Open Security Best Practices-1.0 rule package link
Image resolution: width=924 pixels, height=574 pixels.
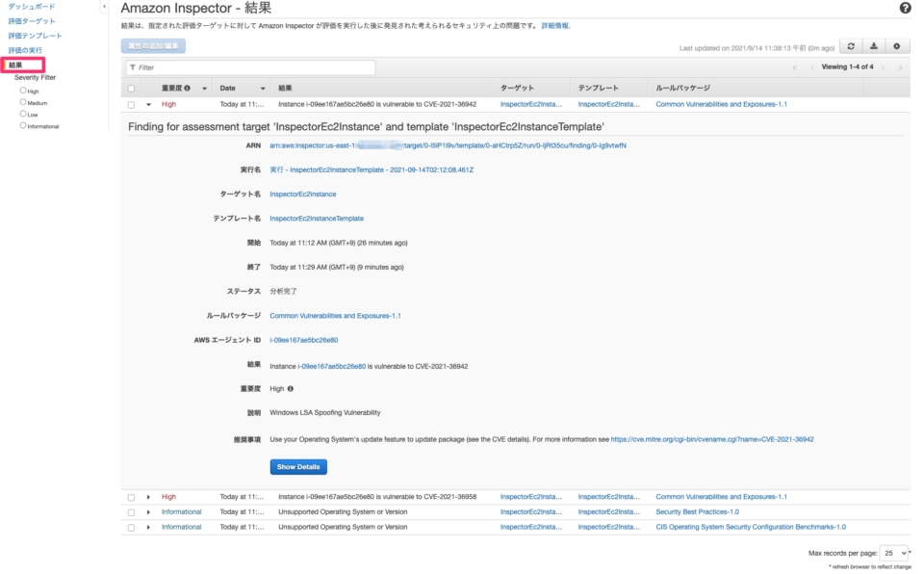tap(697, 512)
